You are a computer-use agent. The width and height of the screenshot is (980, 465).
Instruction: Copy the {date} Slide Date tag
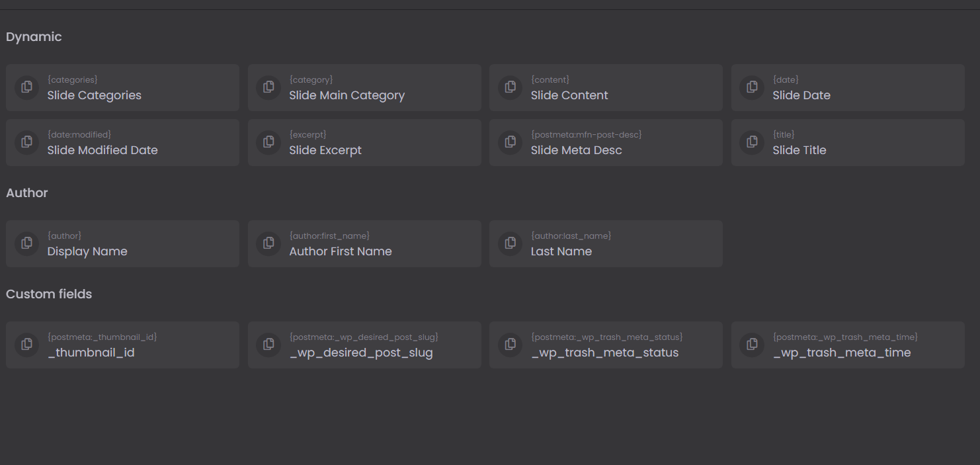click(752, 87)
